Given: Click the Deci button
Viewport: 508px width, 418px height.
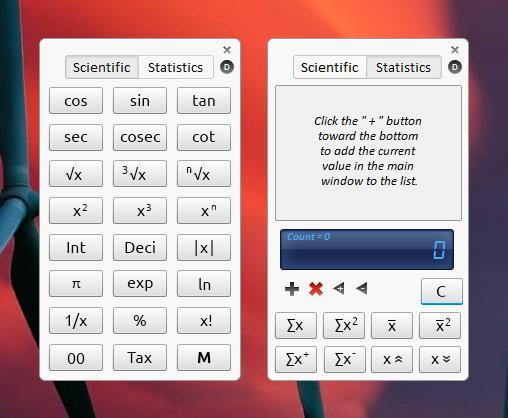Looking at the screenshot, I should [140, 247].
